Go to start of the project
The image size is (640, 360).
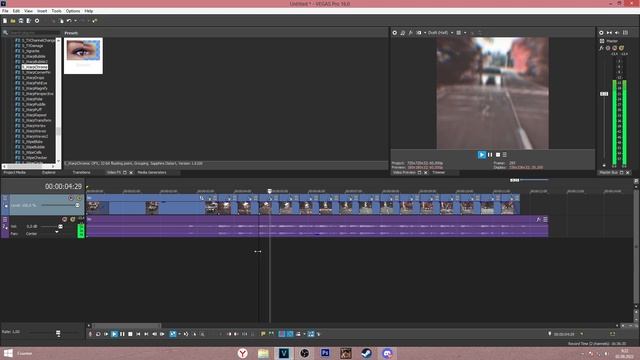point(138,334)
